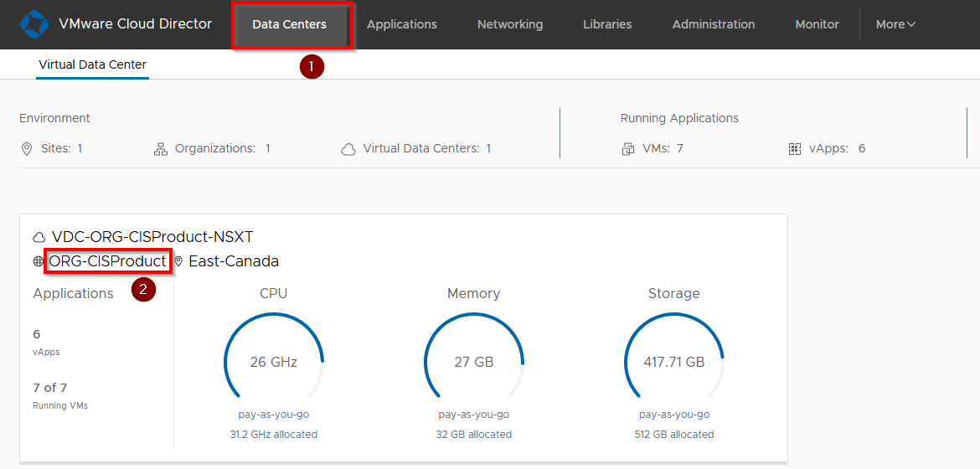The image size is (980, 469).
Task: Click the VMs icon under Running Applications
Action: (x=627, y=149)
